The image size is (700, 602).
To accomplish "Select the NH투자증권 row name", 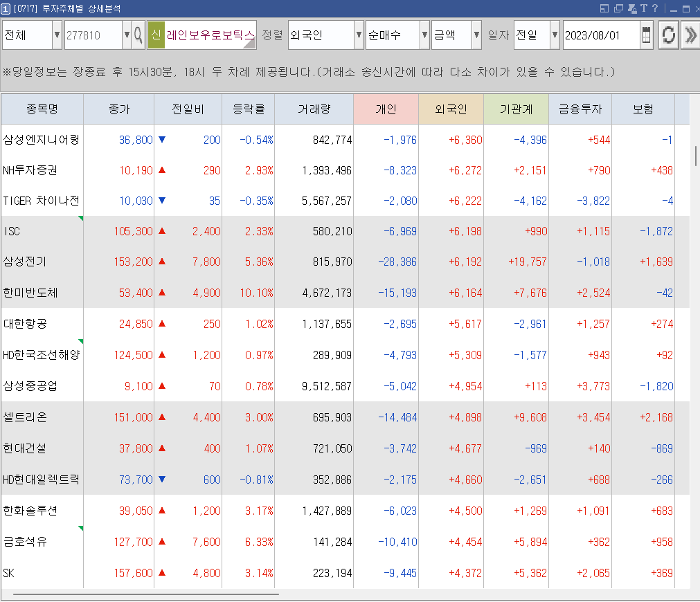I will tap(30, 170).
